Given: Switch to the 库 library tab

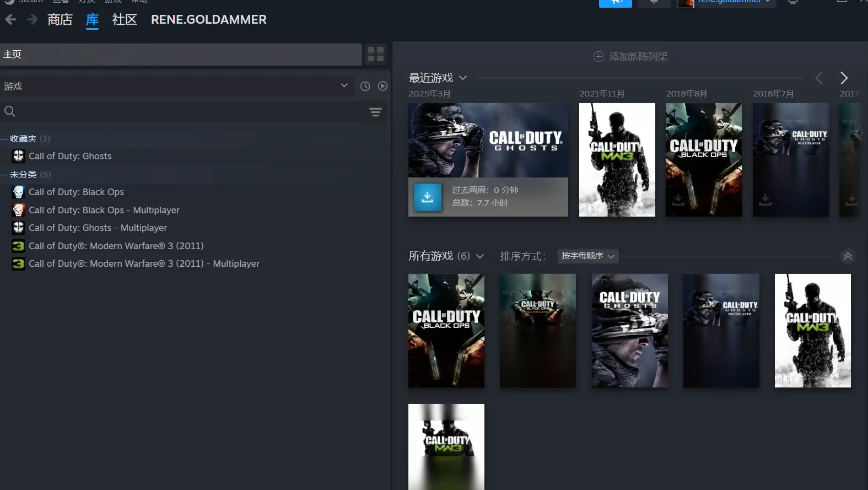Looking at the screenshot, I should 93,20.
